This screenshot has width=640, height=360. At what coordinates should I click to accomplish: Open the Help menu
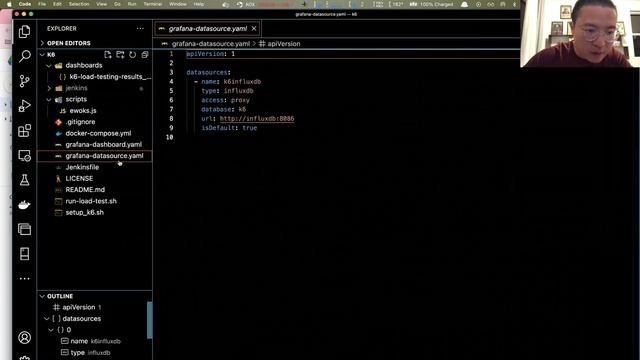coord(199,4)
